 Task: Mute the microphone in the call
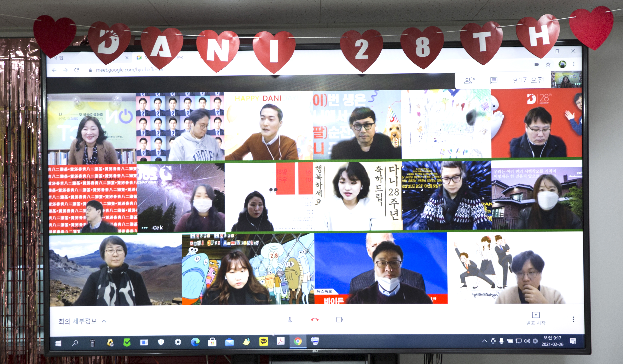(x=290, y=320)
